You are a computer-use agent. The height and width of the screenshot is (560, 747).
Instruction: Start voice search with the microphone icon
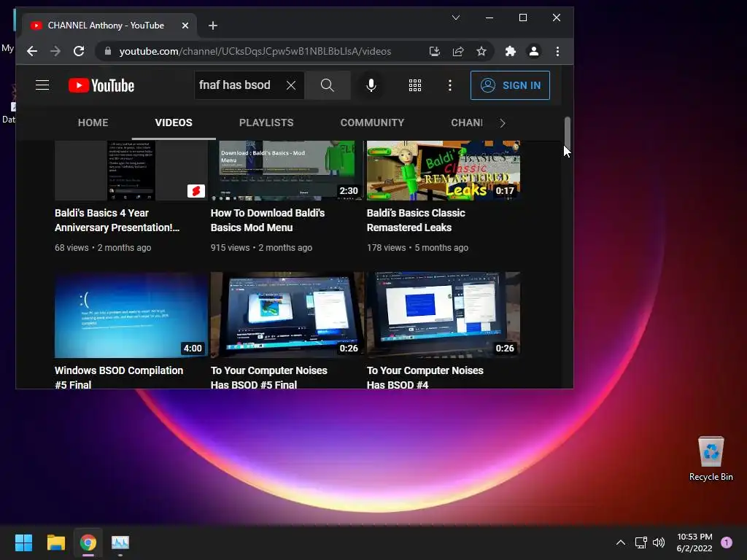[x=371, y=85]
